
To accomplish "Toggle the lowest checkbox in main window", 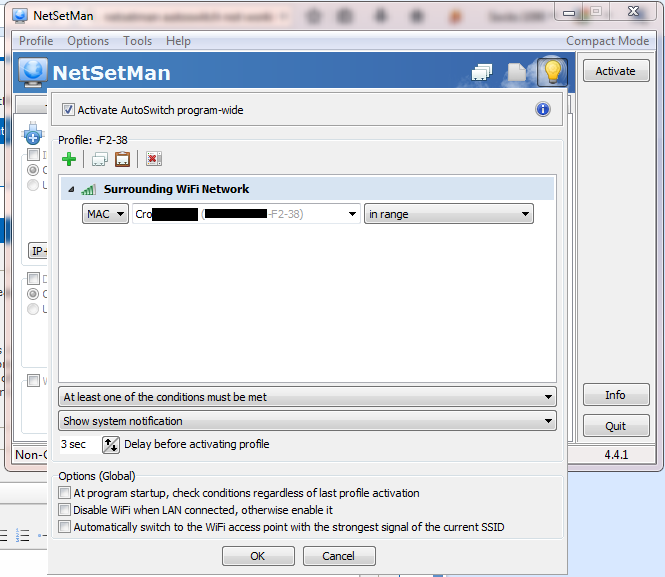I will pos(34,380).
